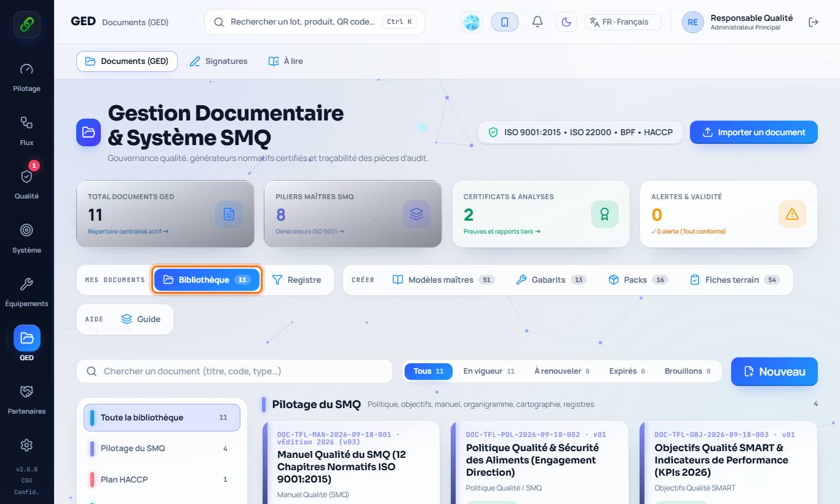
Task: Filter by Expirés documents
Action: pyautogui.click(x=627, y=371)
